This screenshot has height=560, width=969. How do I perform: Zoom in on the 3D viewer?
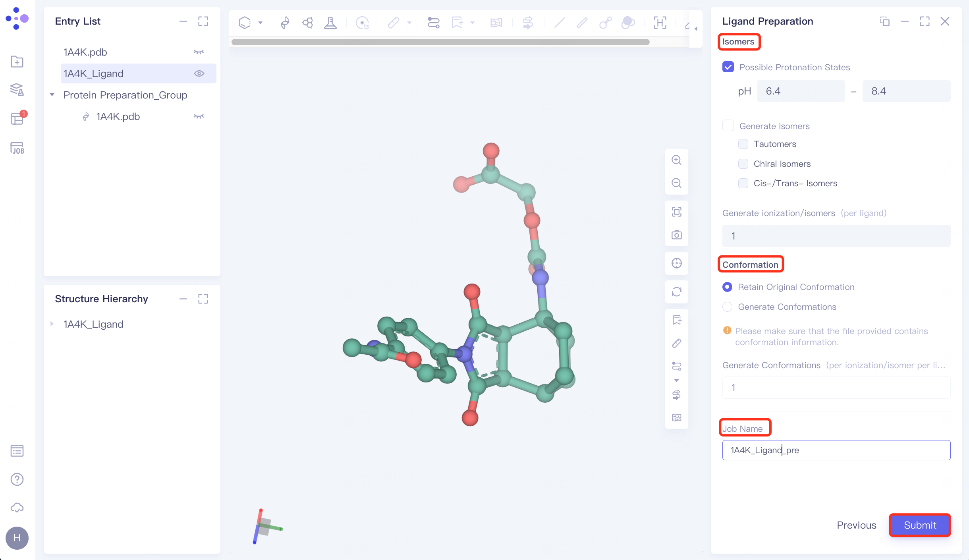pyautogui.click(x=676, y=160)
